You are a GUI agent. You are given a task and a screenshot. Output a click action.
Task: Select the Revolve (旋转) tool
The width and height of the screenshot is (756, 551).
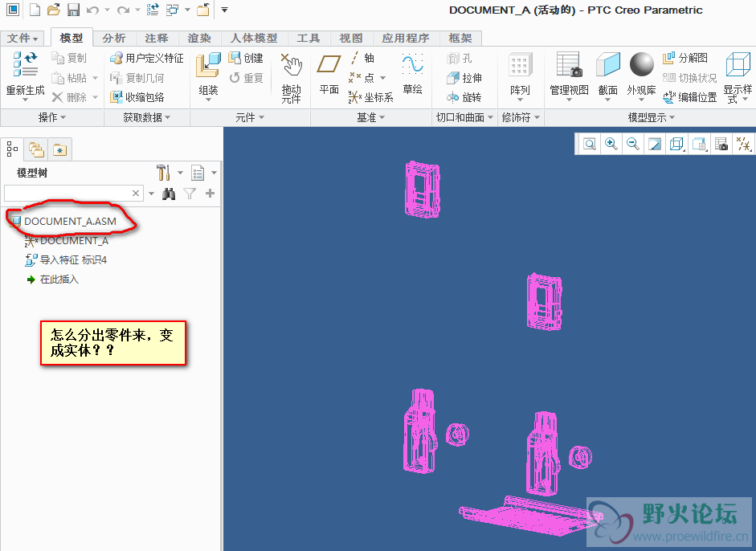tap(464, 97)
